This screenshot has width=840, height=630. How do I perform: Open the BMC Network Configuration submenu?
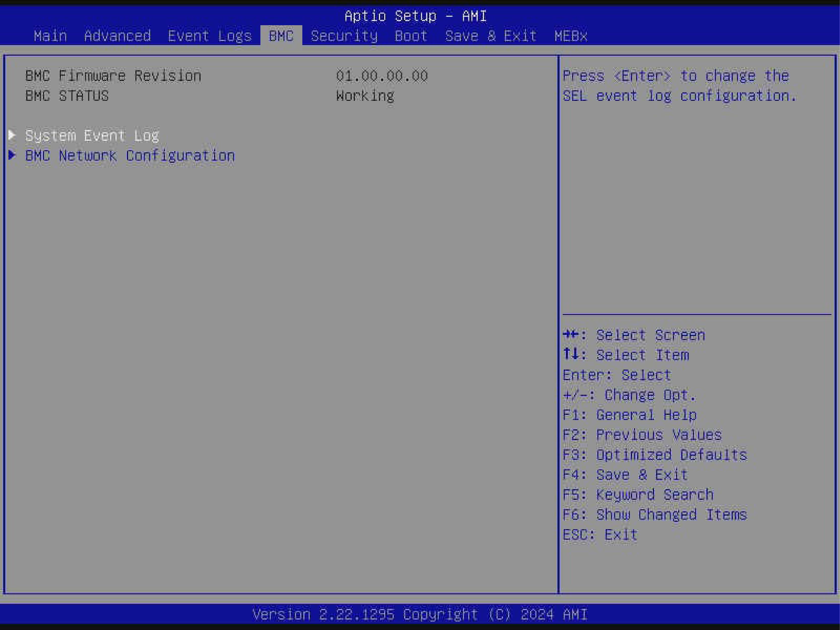tap(130, 156)
